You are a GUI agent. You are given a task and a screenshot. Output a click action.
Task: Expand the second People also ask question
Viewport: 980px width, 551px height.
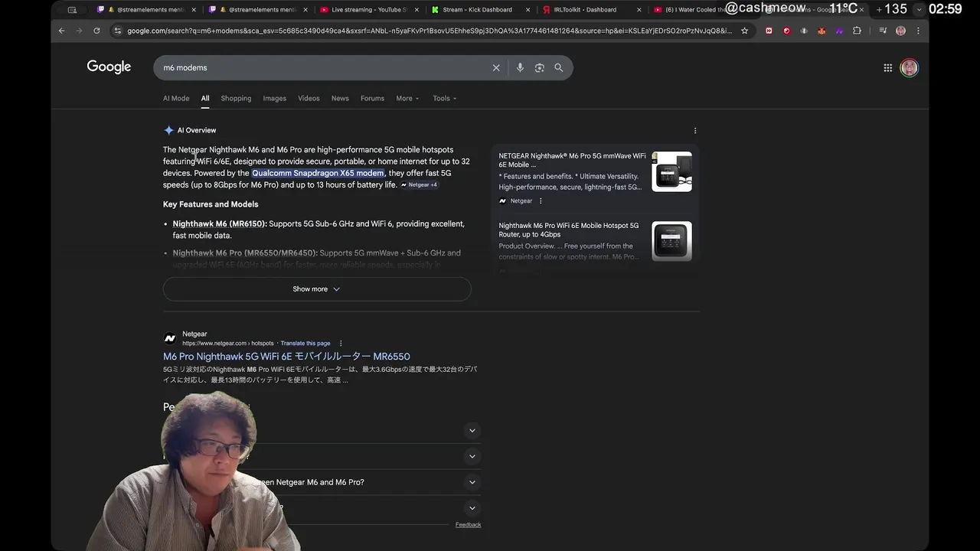pos(472,456)
